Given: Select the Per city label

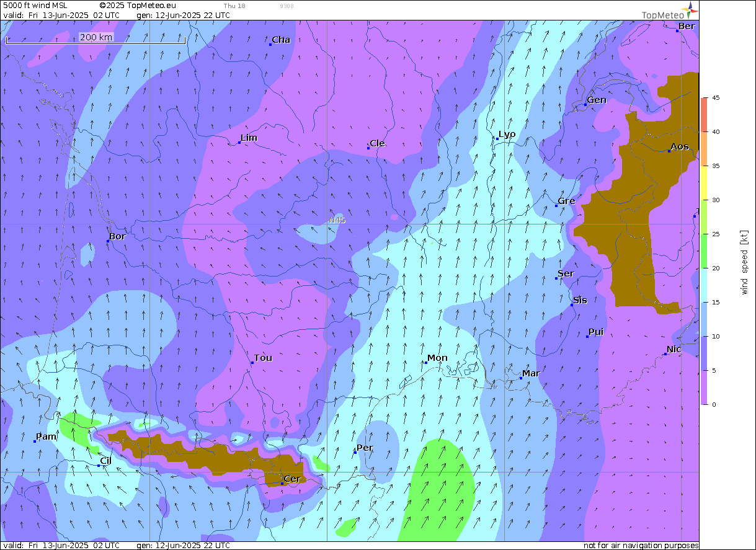Looking at the screenshot, I should 365,447.
